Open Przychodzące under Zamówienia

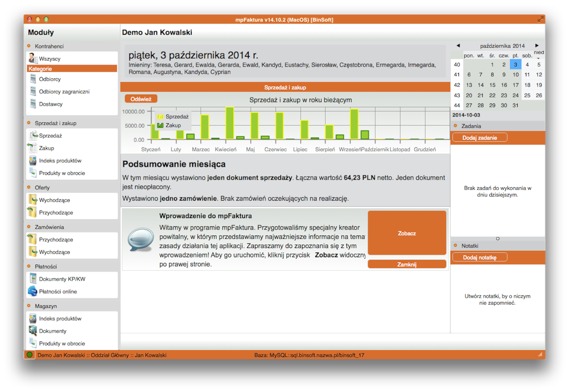(x=33, y=239)
